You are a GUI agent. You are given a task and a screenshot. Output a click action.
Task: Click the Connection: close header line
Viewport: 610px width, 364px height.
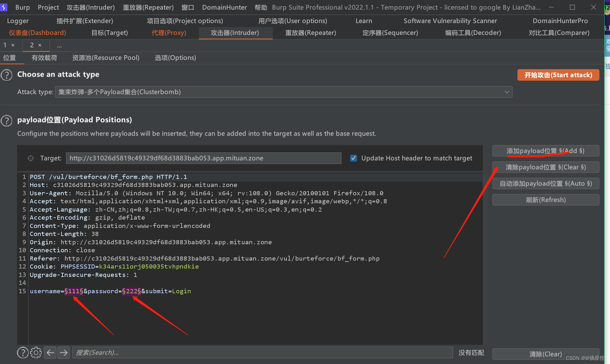[62, 250]
